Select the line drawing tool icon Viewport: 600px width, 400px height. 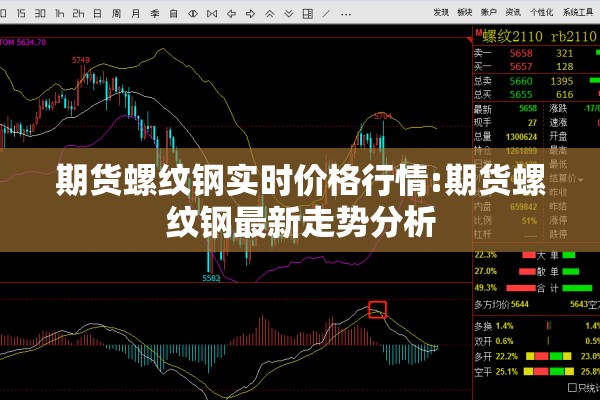[326, 14]
